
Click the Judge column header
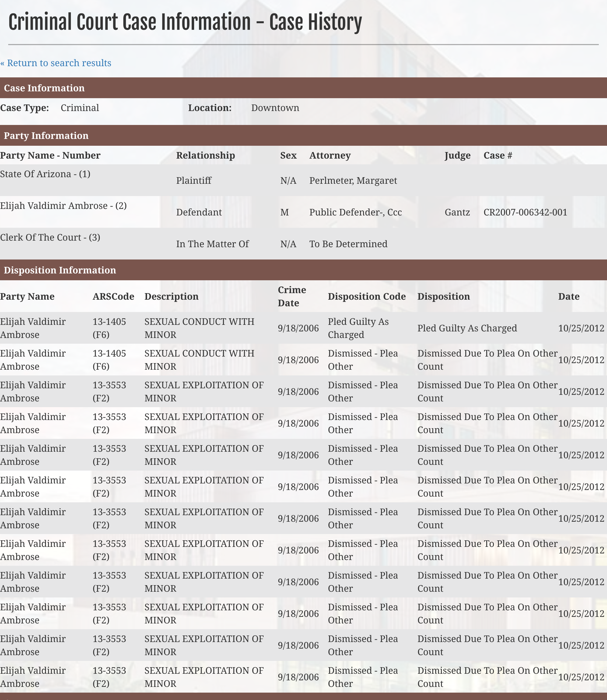click(x=458, y=155)
